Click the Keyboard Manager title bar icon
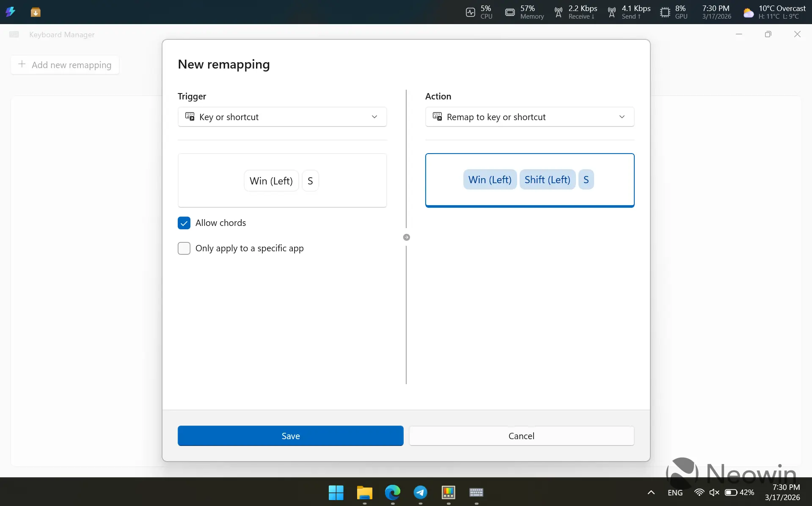This screenshot has height=506, width=812. coord(14,34)
